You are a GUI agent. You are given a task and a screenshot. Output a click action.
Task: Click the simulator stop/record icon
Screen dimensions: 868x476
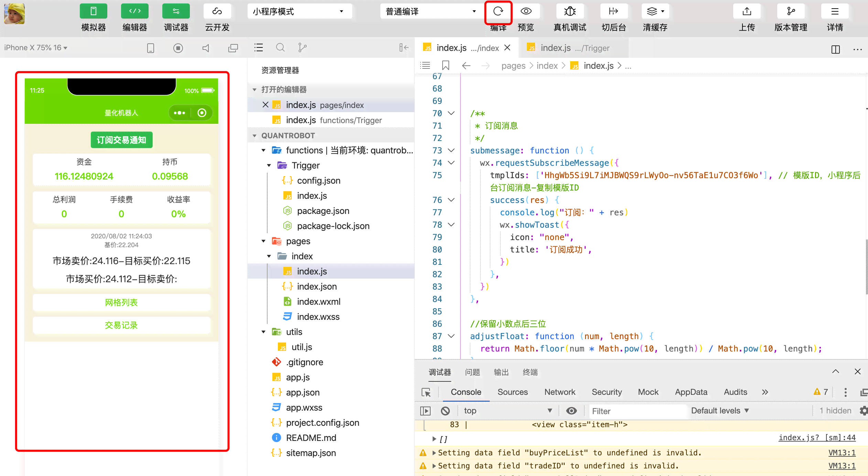[x=178, y=48]
